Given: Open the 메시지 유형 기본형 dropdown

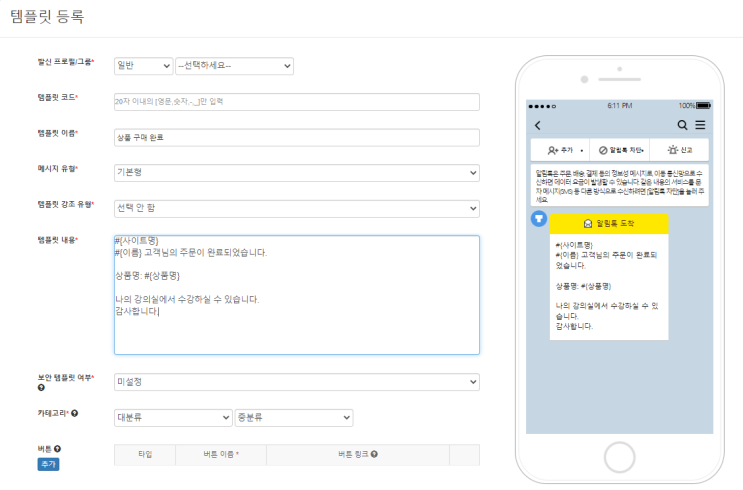Looking at the screenshot, I should pyautogui.click(x=297, y=172).
